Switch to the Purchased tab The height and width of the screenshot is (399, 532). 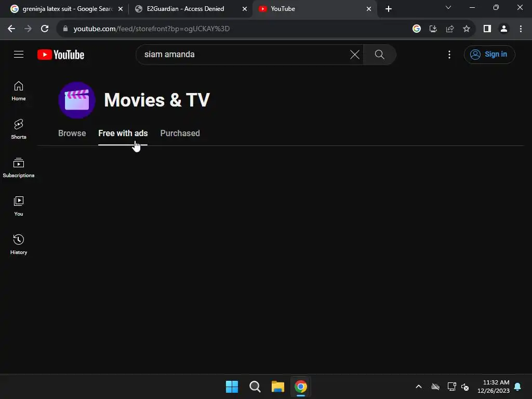pos(180,134)
